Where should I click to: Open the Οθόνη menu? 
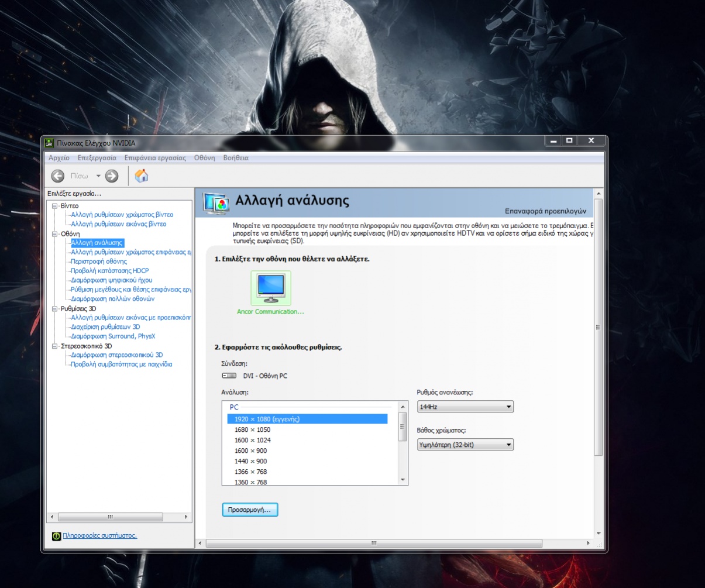pos(205,158)
